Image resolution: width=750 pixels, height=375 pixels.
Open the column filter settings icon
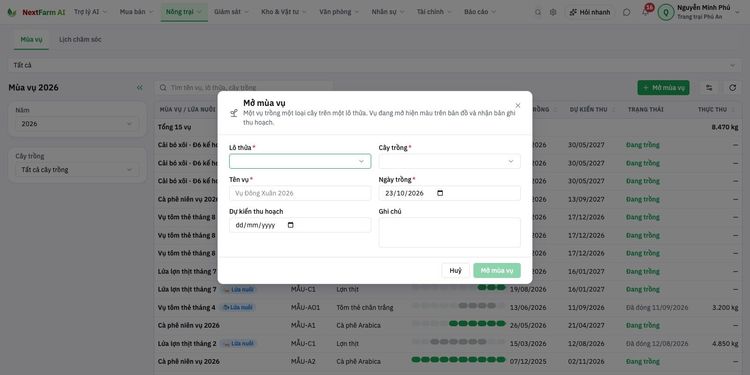709,88
